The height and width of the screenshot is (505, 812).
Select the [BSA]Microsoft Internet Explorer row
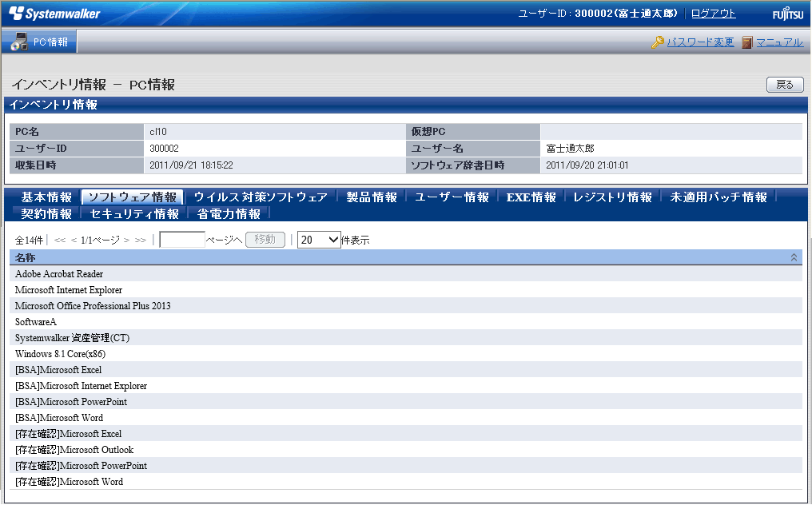(406, 386)
